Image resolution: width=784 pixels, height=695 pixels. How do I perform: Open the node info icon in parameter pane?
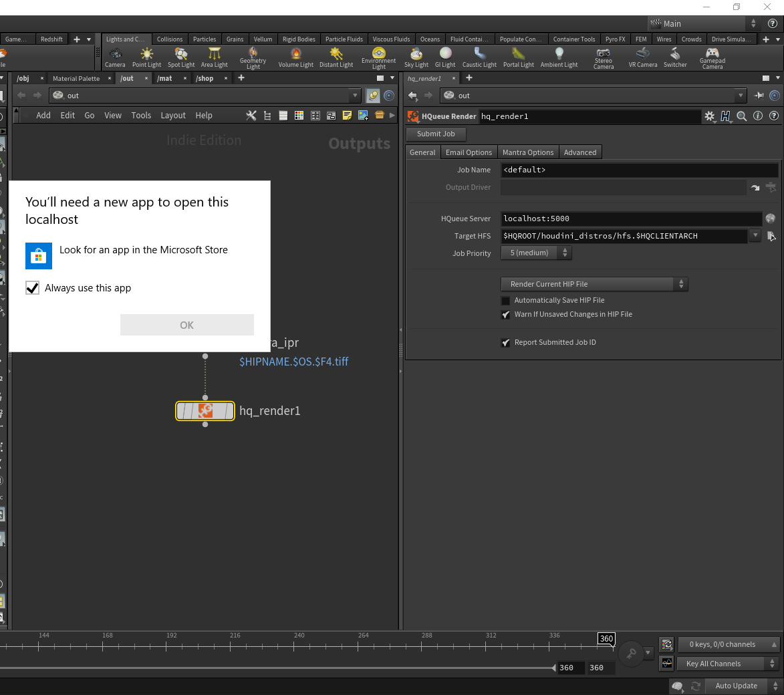pyautogui.click(x=758, y=116)
